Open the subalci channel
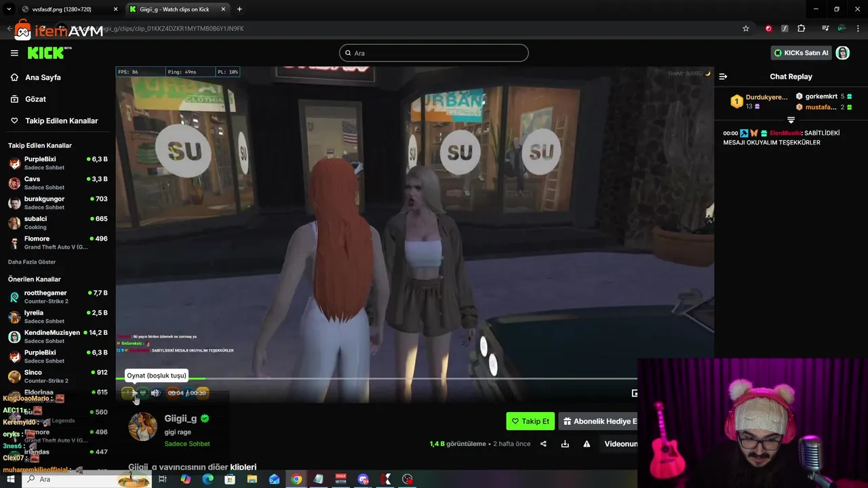This screenshot has width=868, height=488. pos(58,222)
